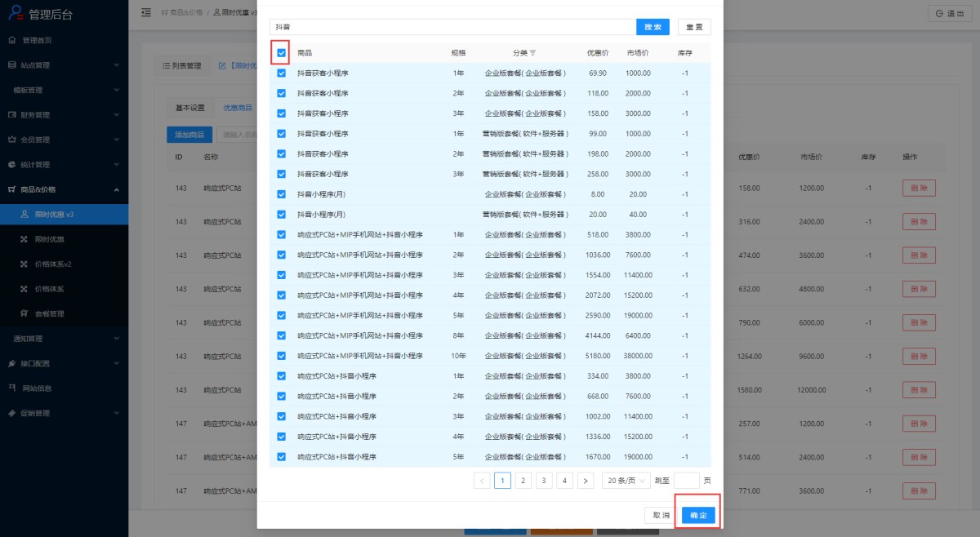Image resolution: width=980 pixels, height=537 pixels.
Task: Click the previous page arrow in pagination
Action: click(x=482, y=481)
